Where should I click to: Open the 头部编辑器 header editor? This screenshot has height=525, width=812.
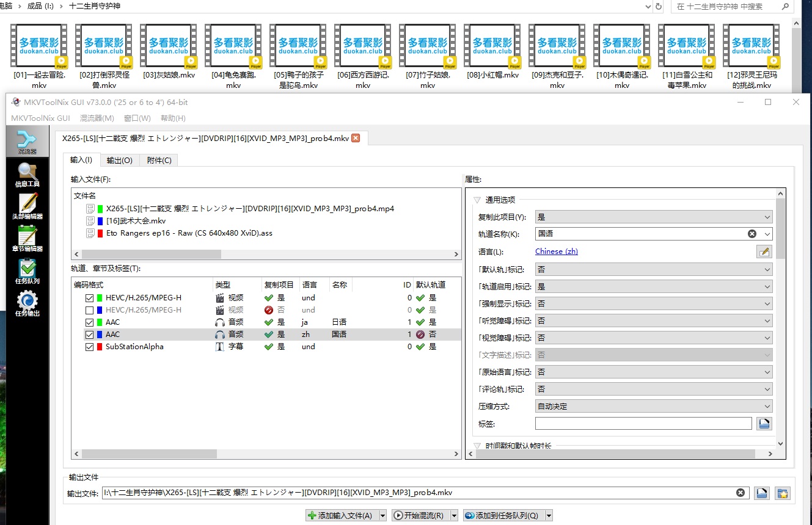tap(27, 207)
